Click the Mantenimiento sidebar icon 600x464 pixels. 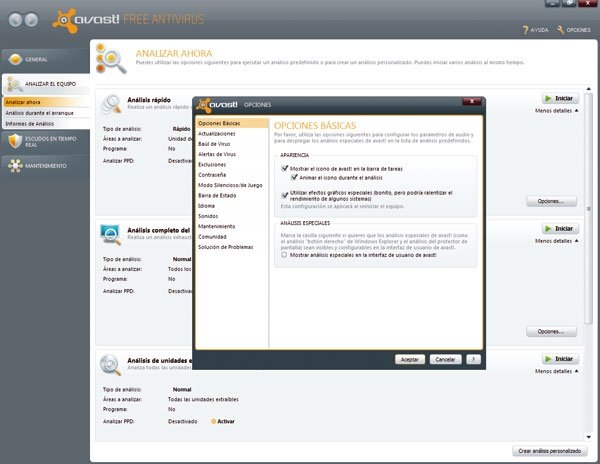(x=15, y=166)
